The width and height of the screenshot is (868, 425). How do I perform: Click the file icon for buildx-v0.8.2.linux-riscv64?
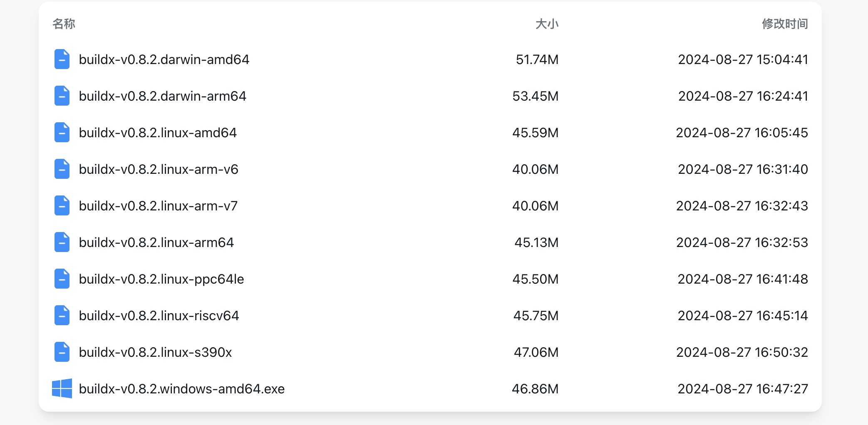62,316
